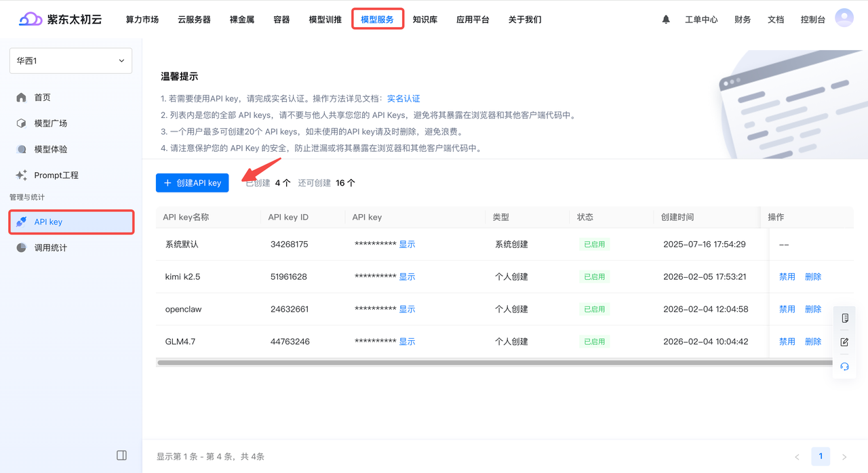868x473 pixels.
Task: Open the document icon in floating toolbar
Action: point(844,317)
